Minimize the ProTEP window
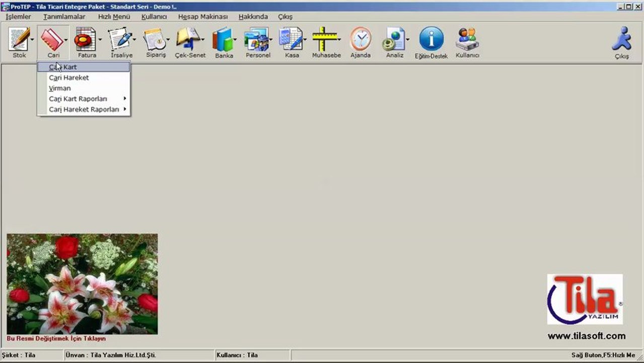This screenshot has height=363, width=644. [620, 6]
